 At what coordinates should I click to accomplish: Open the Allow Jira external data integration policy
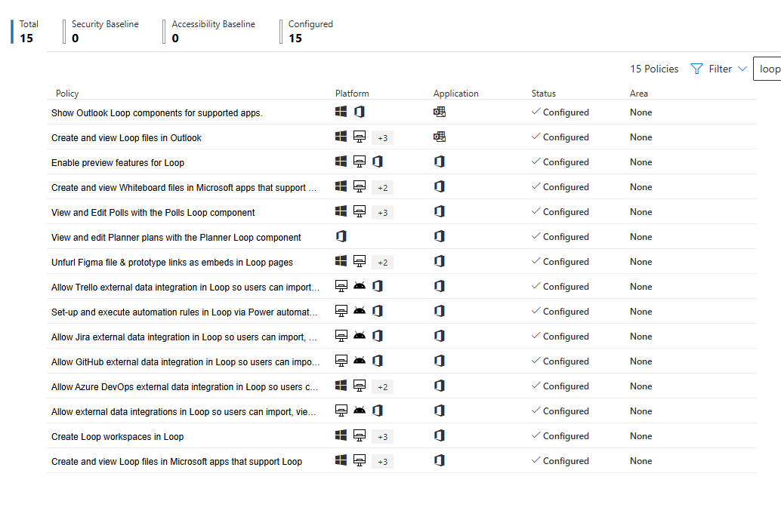point(184,337)
